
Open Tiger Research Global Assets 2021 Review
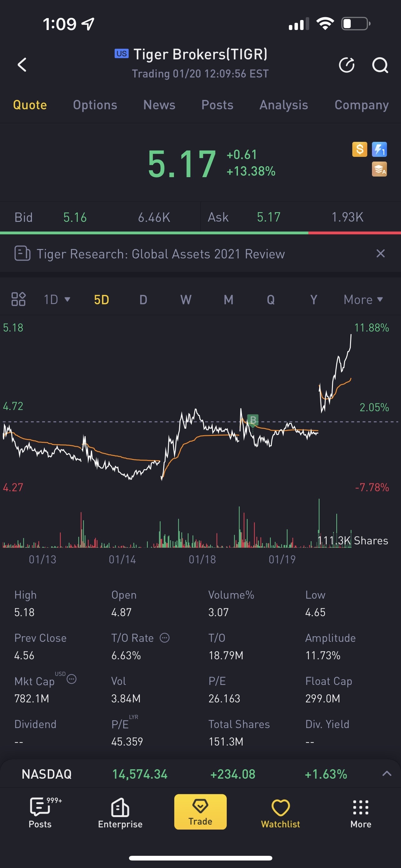coord(161,254)
